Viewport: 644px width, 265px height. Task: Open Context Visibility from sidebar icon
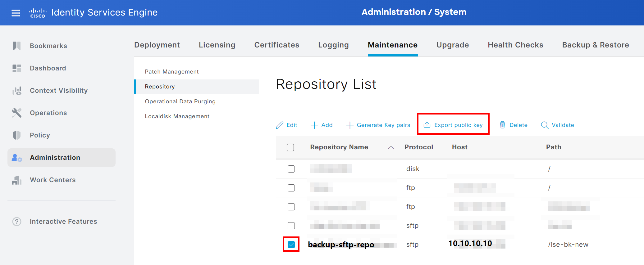pyautogui.click(x=17, y=91)
